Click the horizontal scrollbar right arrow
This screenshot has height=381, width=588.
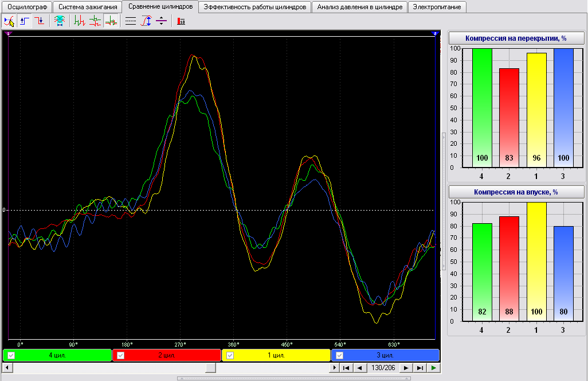334,368
